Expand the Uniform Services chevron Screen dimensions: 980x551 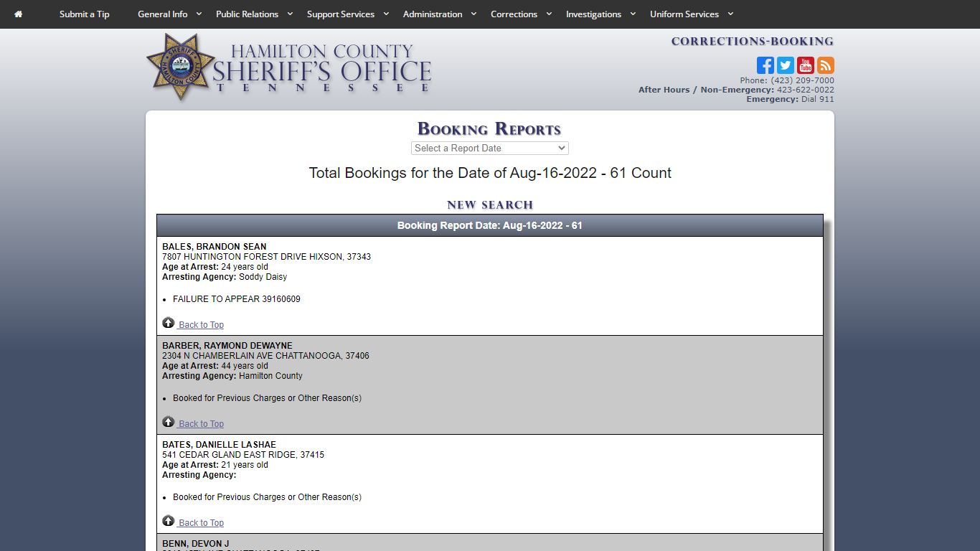click(730, 14)
